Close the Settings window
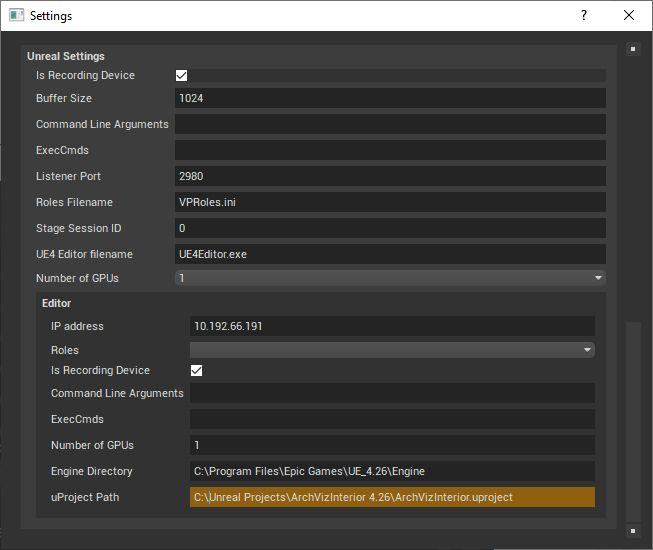 pos(629,16)
